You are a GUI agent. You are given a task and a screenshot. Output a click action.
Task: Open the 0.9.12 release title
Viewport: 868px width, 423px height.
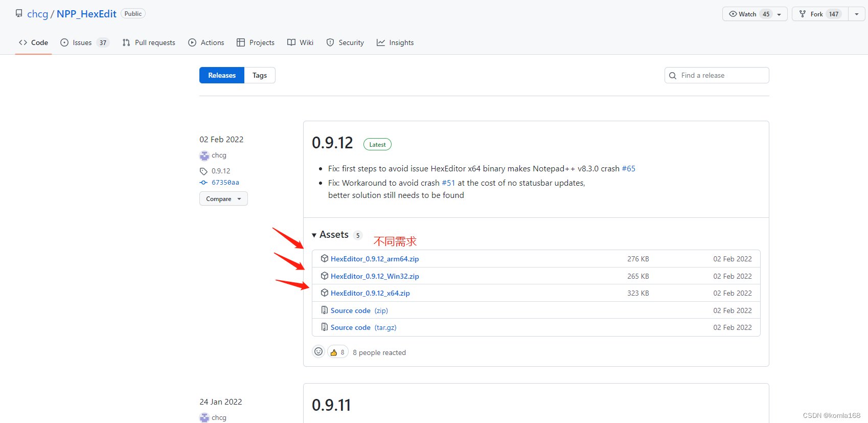tap(332, 143)
